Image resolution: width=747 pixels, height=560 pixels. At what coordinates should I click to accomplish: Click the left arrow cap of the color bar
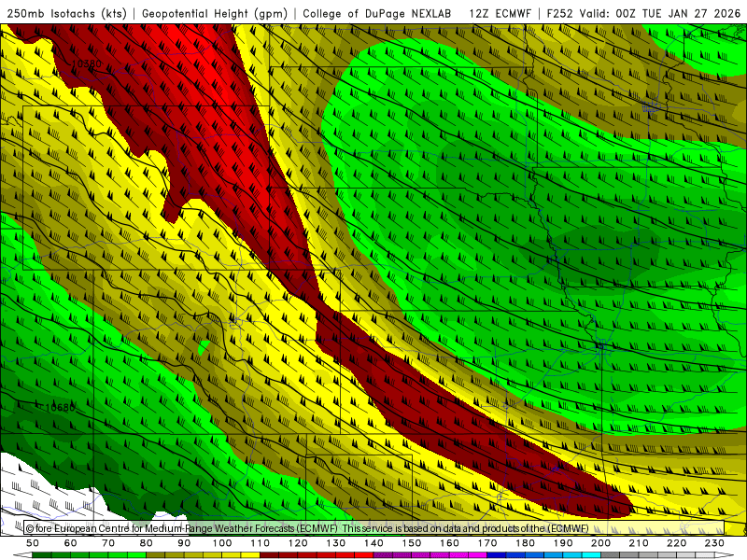[x=22, y=555]
